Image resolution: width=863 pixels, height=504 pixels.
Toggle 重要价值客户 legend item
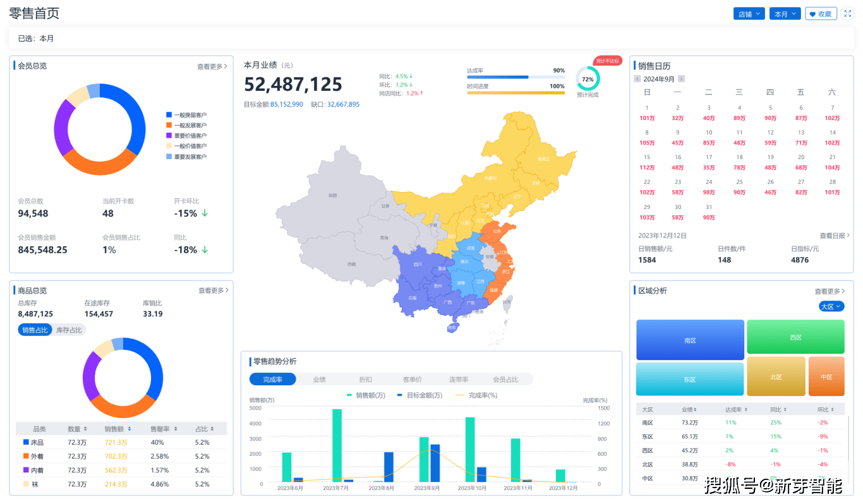(x=186, y=136)
